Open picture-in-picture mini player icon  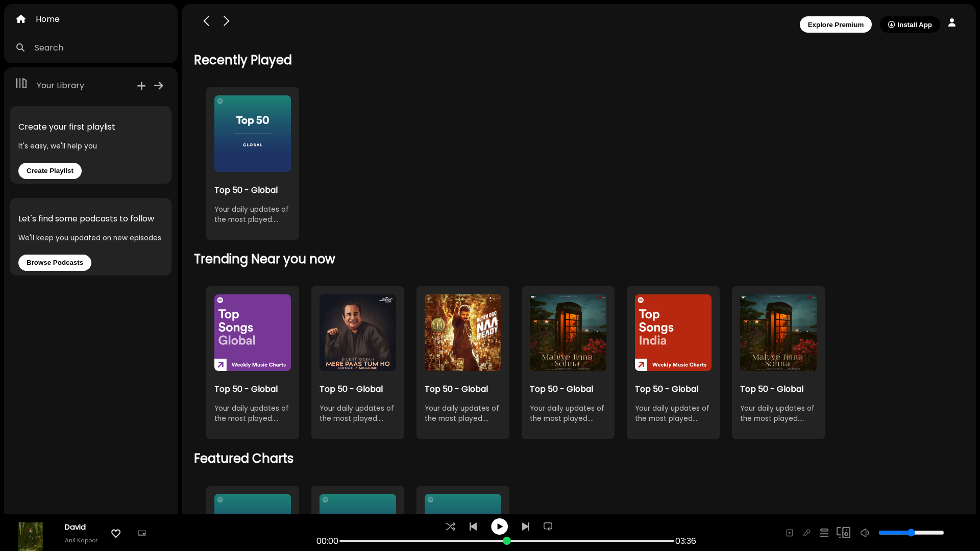[x=142, y=533]
